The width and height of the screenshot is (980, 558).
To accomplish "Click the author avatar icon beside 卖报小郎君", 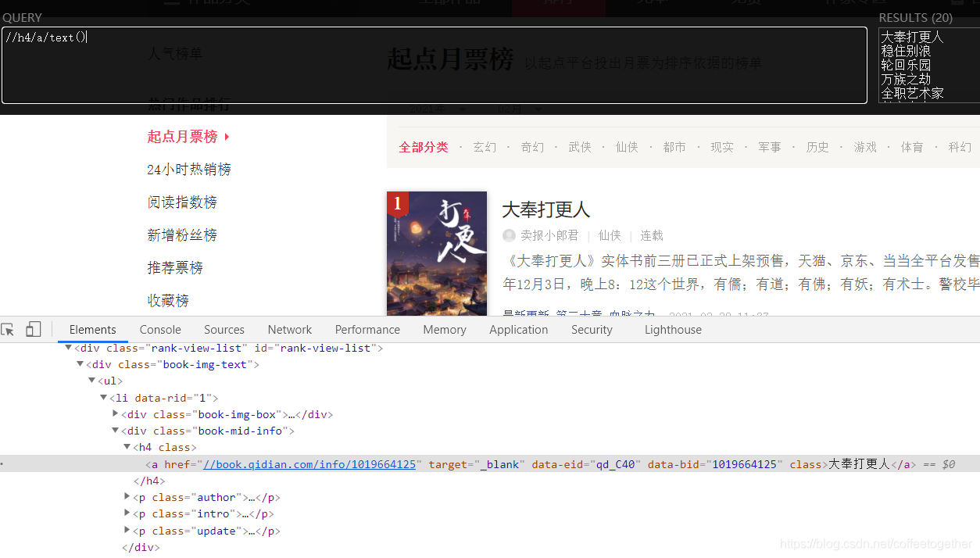I will pyautogui.click(x=509, y=235).
